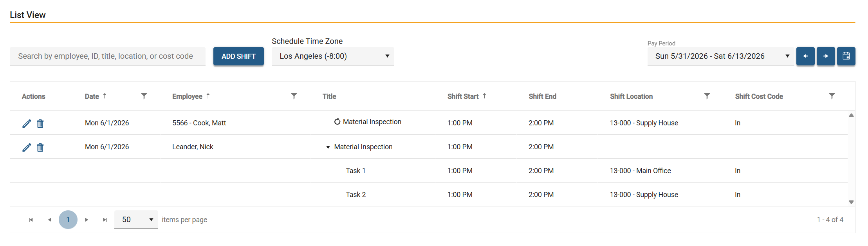Open the Employee column filter

click(x=294, y=96)
